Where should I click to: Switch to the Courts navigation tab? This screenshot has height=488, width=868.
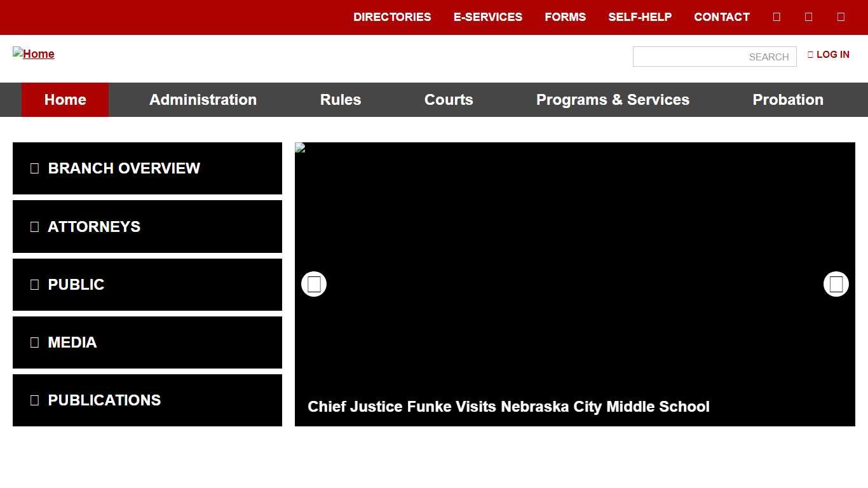[x=449, y=100]
